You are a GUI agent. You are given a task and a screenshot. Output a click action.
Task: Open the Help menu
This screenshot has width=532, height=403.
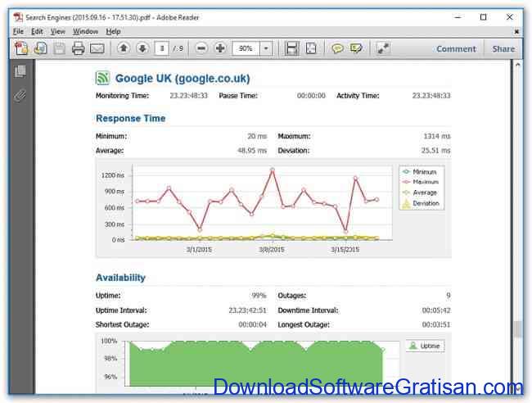coord(113,32)
